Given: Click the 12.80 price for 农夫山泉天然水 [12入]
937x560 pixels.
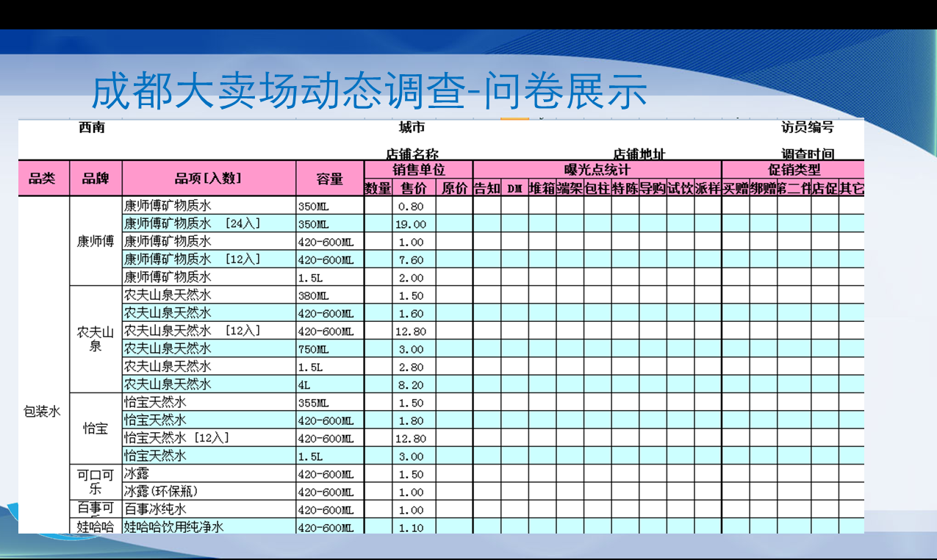Looking at the screenshot, I should (413, 330).
